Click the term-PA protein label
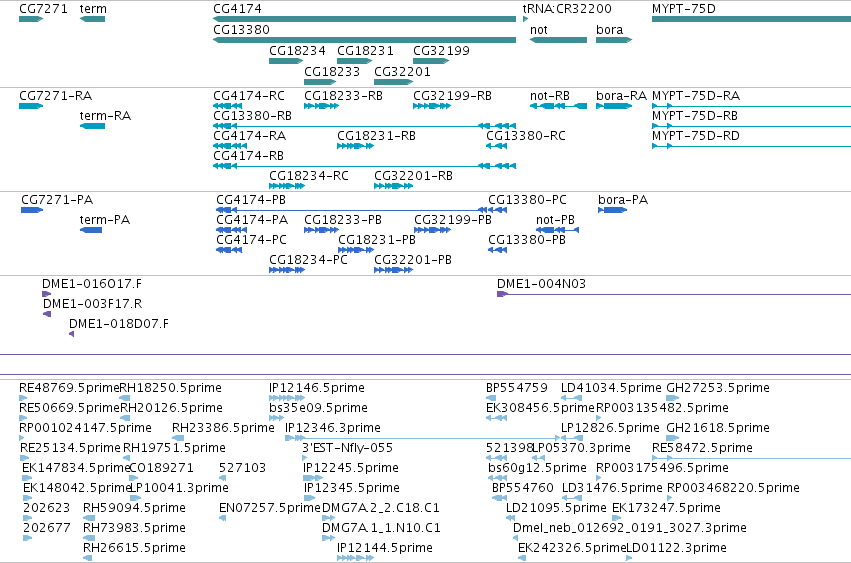851x563 pixels. (x=105, y=220)
